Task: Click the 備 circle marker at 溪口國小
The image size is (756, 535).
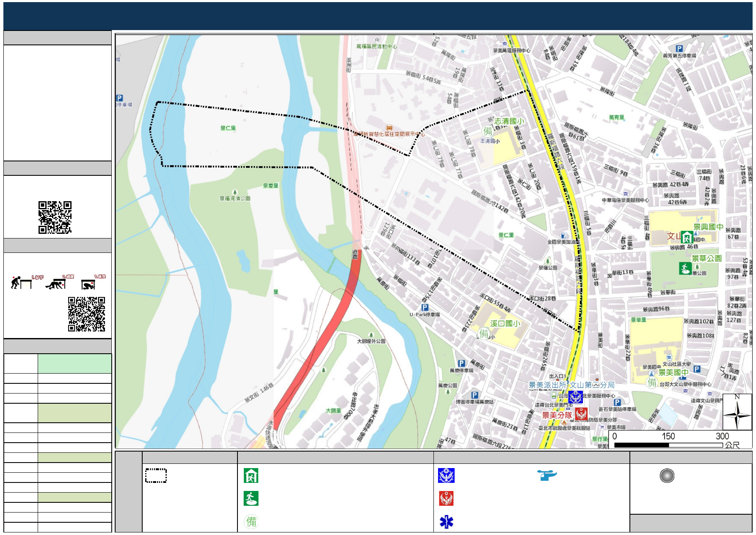Action: click(x=484, y=333)
